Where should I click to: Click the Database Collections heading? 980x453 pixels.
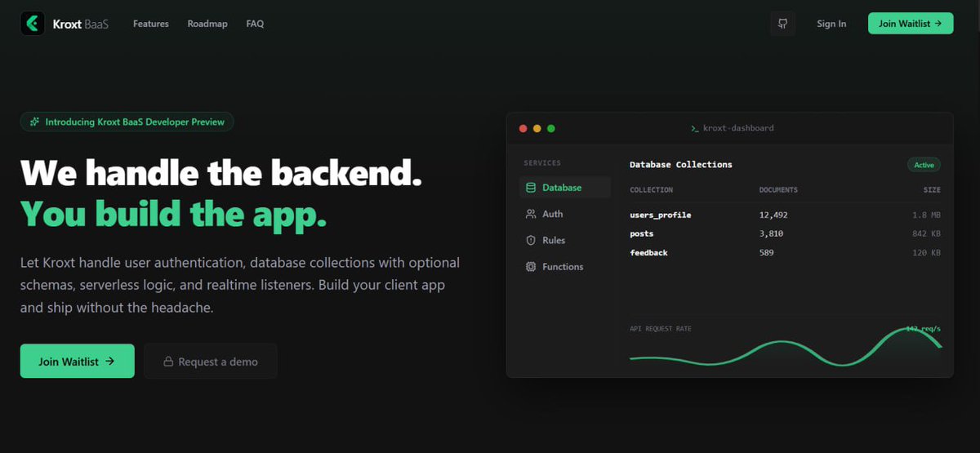click(x=680, y=165)
